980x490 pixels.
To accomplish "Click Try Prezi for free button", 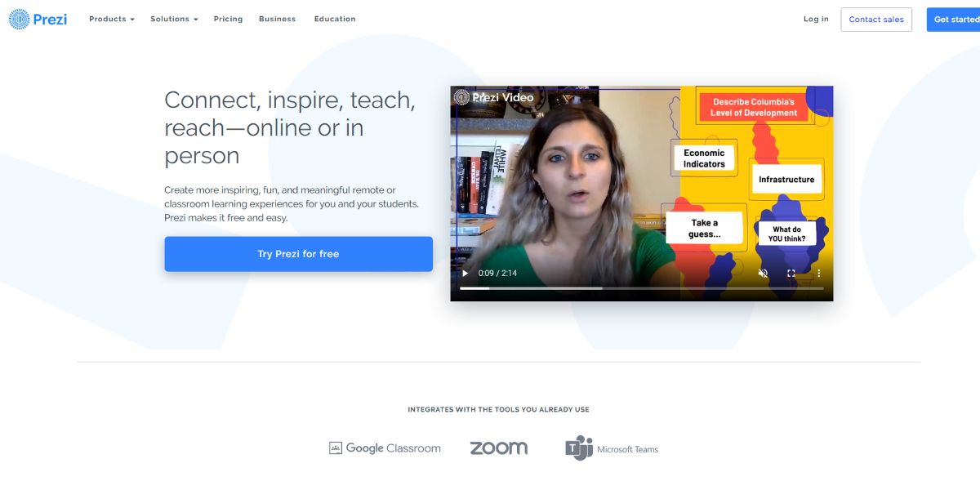I will click(298, 254).
